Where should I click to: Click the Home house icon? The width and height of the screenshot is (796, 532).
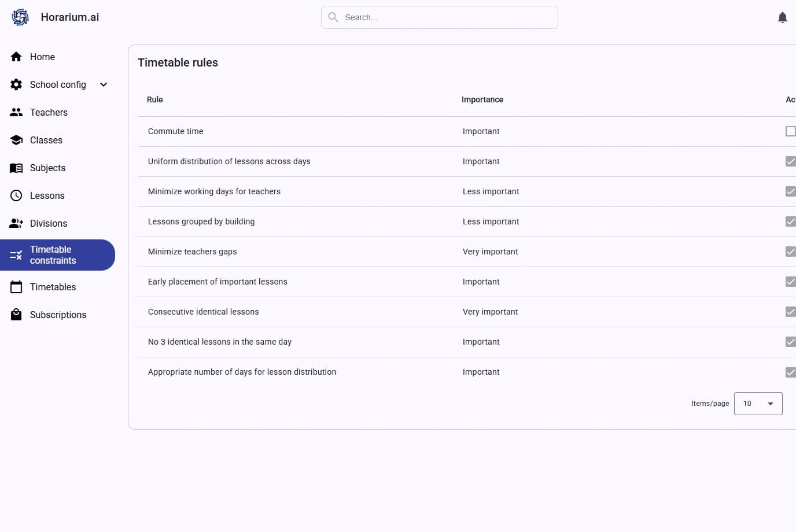click(x=16, y=57)
